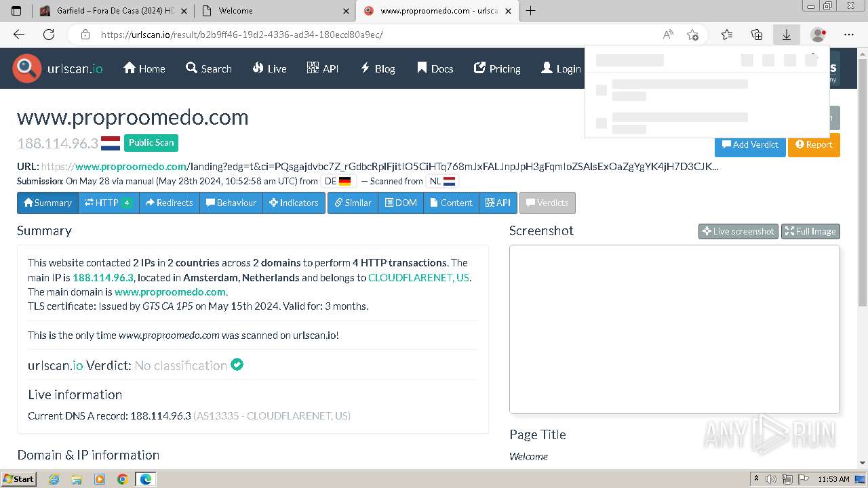Click the green verdict checkmark icon
868x488 pixels.
click(x=237, y=365)
